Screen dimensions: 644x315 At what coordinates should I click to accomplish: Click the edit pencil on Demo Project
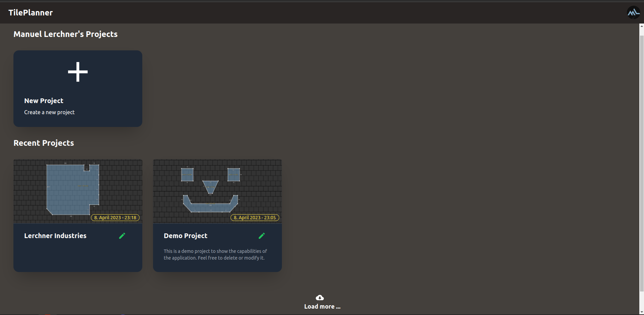click(262, 235)
